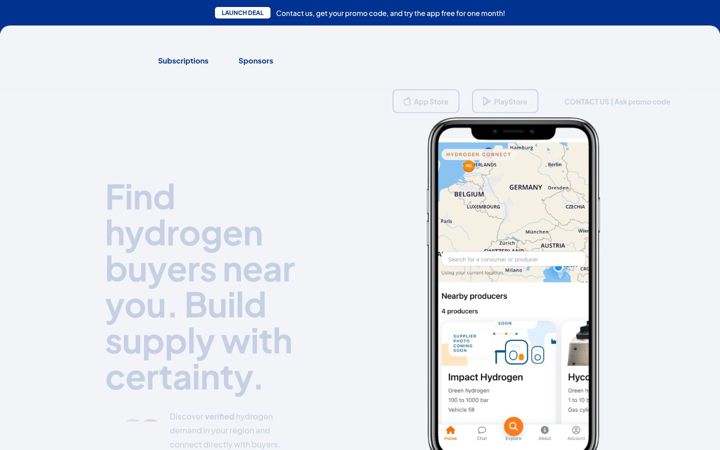The height and width of the screenshot is (450, 720).
Task: Click CONTACT US | Ask promo code link
Action: [x=617, y=102]
